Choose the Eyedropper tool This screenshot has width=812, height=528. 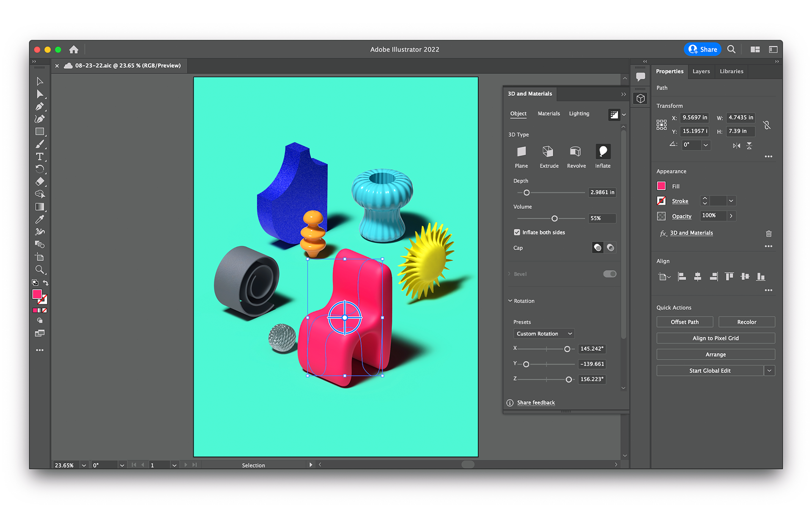pyautogui.click(x=40, y=219)
